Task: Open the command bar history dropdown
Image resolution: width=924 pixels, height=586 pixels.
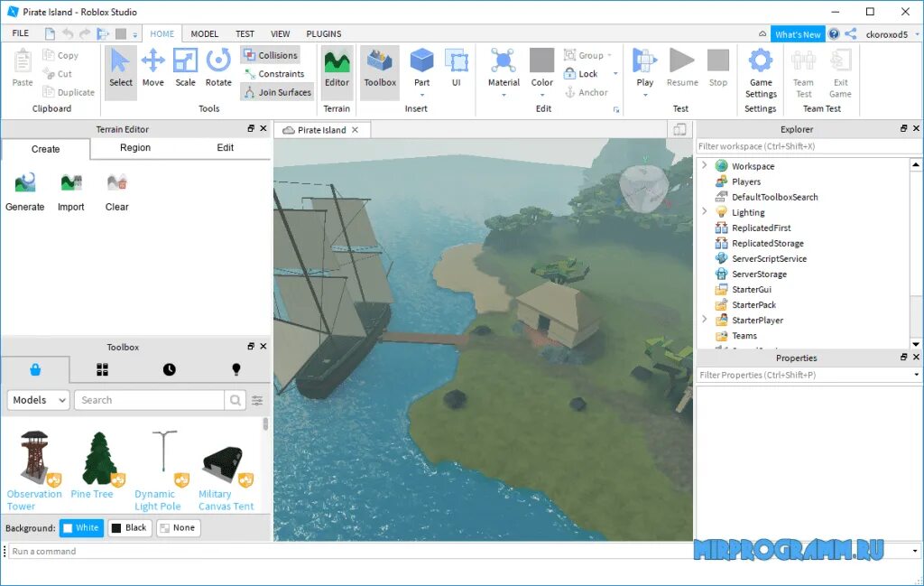Action: pyautogui.click(x=915, y=551)
